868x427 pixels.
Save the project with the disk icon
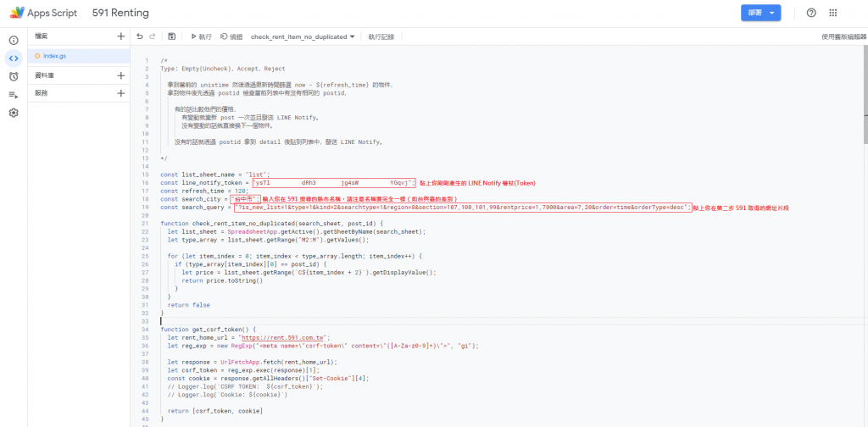point(171,36)
